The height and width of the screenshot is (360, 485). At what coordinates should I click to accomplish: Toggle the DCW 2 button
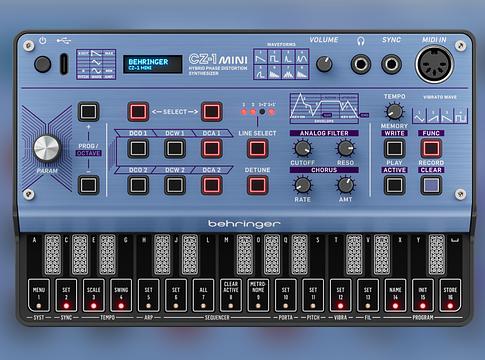coord(175,185)
